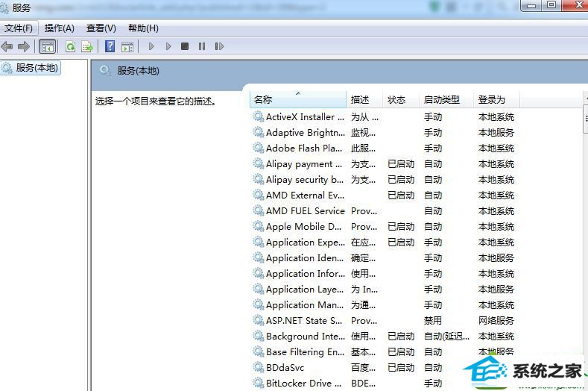This screenshot has height=391, width=588.
Task: Click the gear icon of Adaptive Brightness
Action: point(258,132)
